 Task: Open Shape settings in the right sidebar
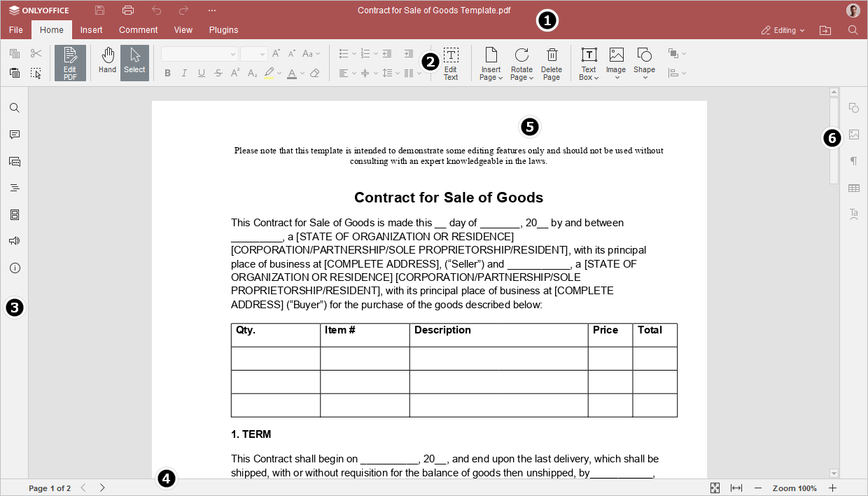pos(854,108)
